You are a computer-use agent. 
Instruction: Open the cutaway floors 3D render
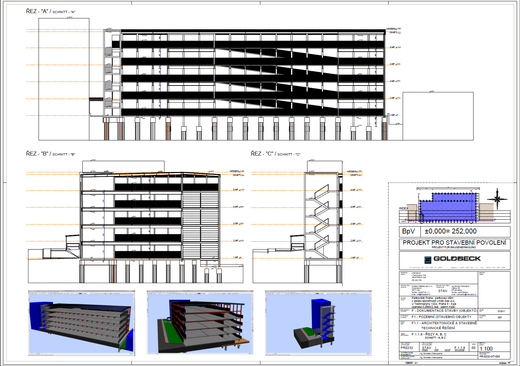pos(200,323)
